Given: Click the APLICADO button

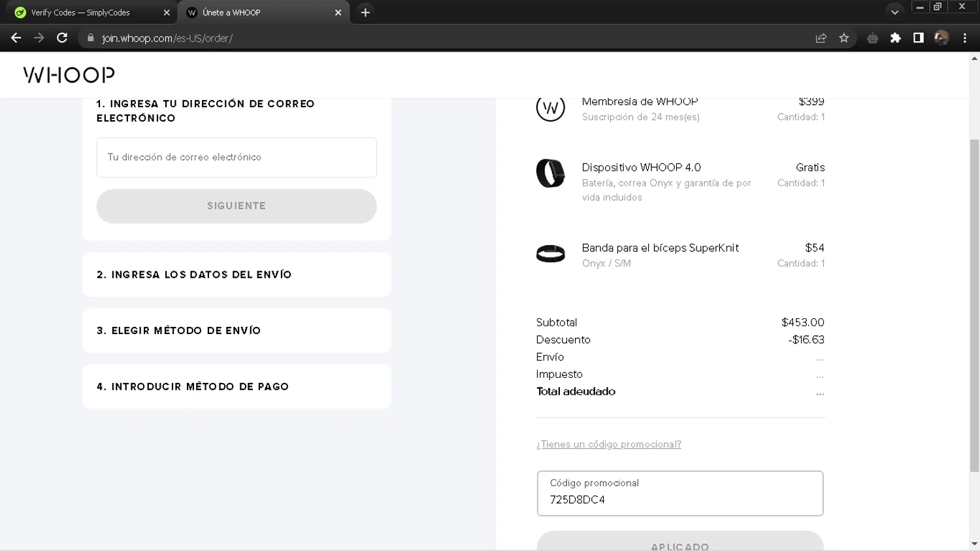Looking at the screenshot, I should (680, 541).
